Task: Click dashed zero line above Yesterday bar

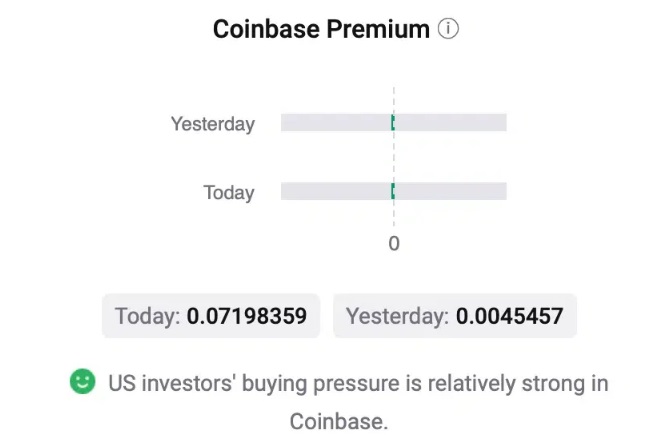Action: tap(394, 101)
